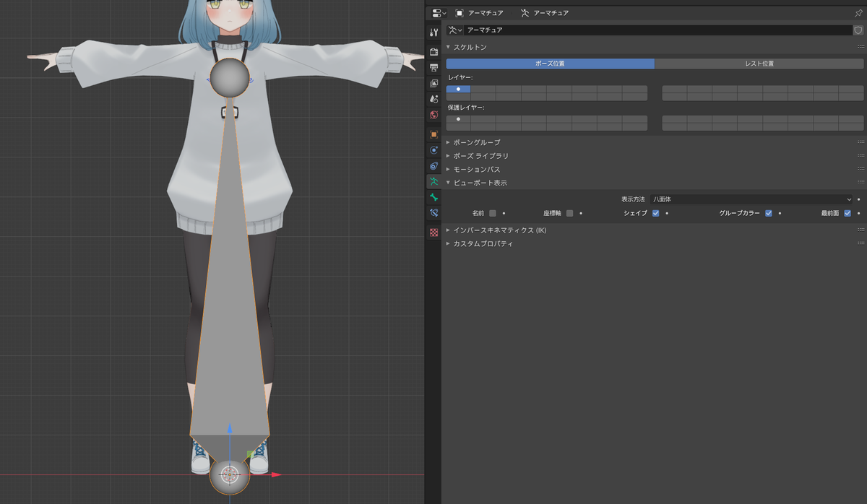Expand the カスタムプロパティ panel
867x504 pixels.
coord(448,243)
